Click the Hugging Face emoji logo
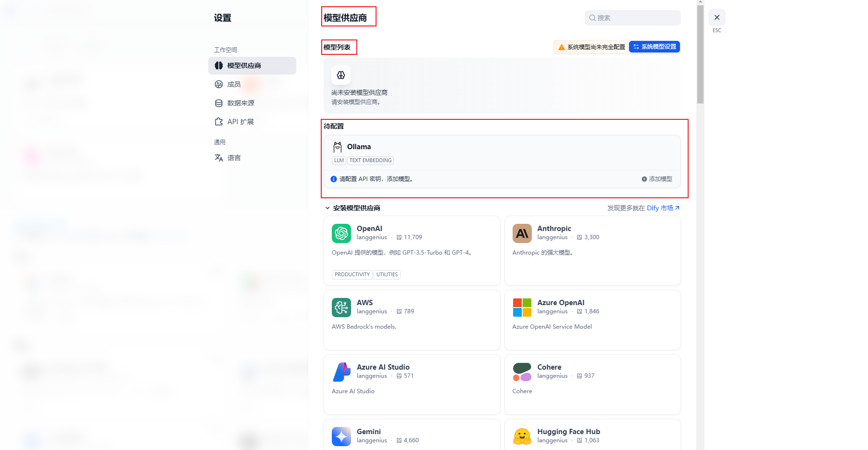The width and height of the screenshot is (868, 450). [x=522, y=437]
